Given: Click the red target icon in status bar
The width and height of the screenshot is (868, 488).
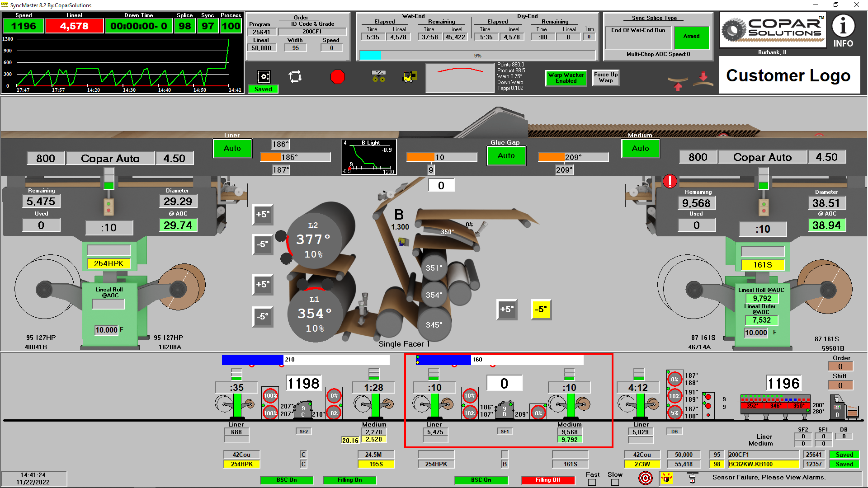Looking at the screenshot, I should coord(646,478).
